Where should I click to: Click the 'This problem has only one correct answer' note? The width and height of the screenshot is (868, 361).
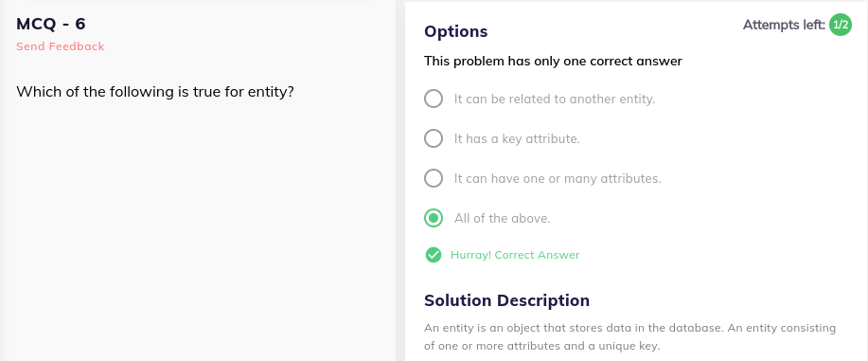[x=553, y=61]
